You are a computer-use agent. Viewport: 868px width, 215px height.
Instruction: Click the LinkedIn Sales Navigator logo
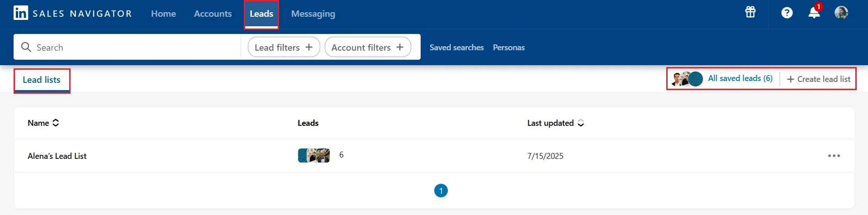72,13
